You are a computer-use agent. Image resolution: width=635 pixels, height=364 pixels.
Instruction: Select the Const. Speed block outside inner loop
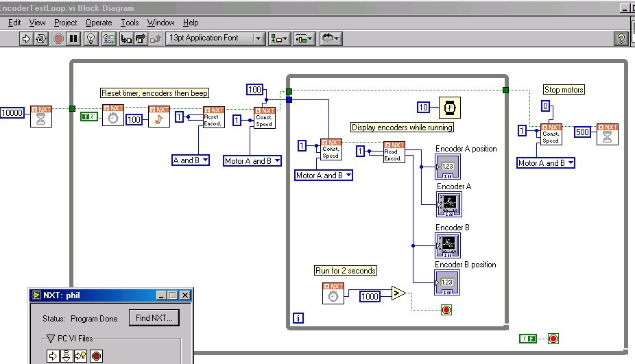(x=265, y=118)
